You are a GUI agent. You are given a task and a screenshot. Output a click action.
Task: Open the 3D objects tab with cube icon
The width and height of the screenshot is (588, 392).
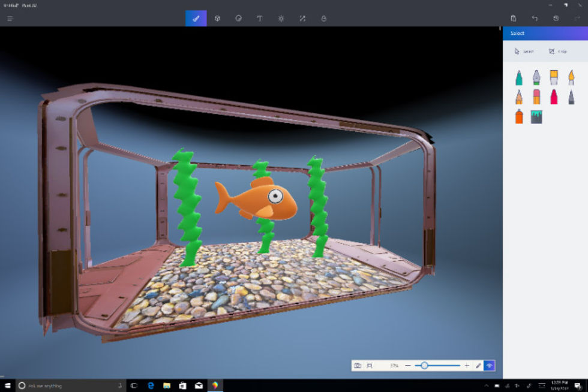coord(217,19)
